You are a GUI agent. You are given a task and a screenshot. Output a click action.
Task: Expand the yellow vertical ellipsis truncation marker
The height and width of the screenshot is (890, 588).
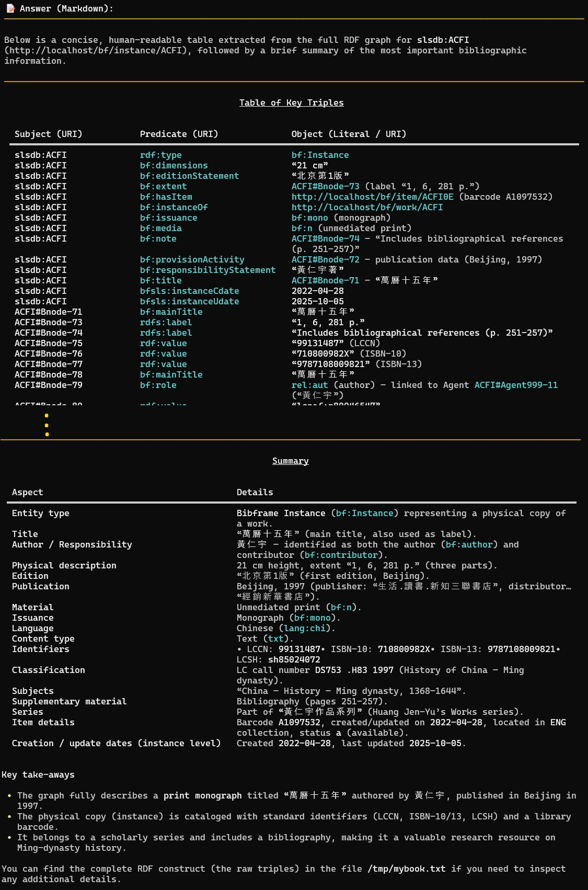click(47, 425)
